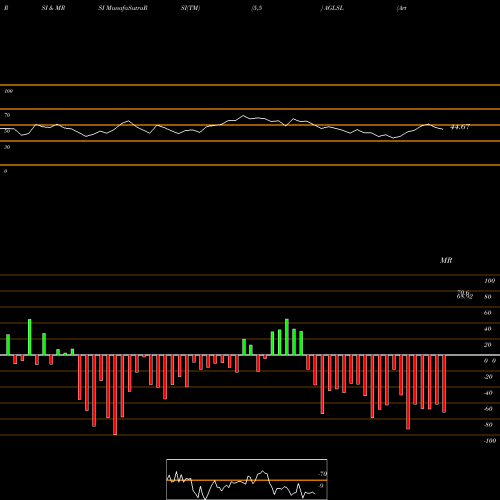Click the 'MR' panel title
This screenshot has height=500, width=500.
coord(446,260)
